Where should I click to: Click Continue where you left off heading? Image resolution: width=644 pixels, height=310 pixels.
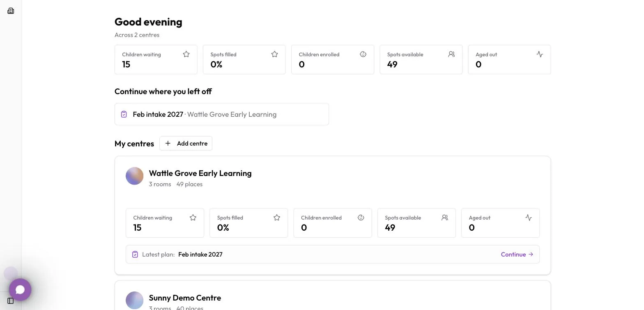point(163,91)
